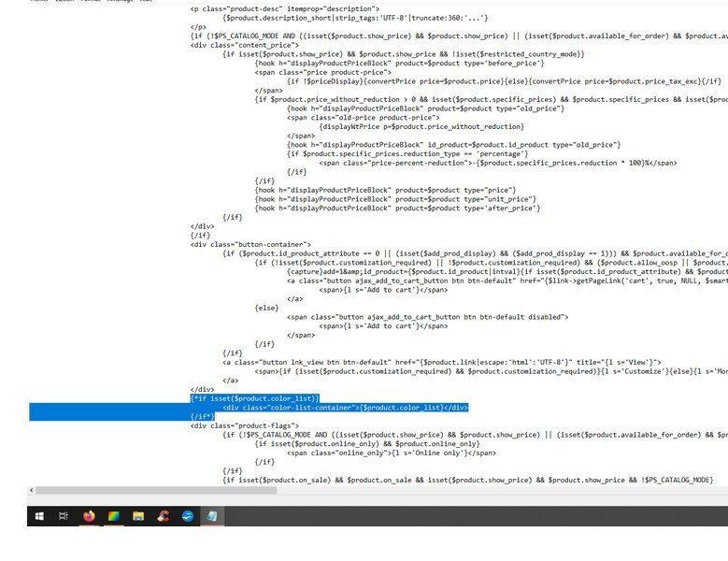The height and width of the screenshot is (561, 728).
Task: Click the div class="content_price" line
Action: [x=244, y=45]
